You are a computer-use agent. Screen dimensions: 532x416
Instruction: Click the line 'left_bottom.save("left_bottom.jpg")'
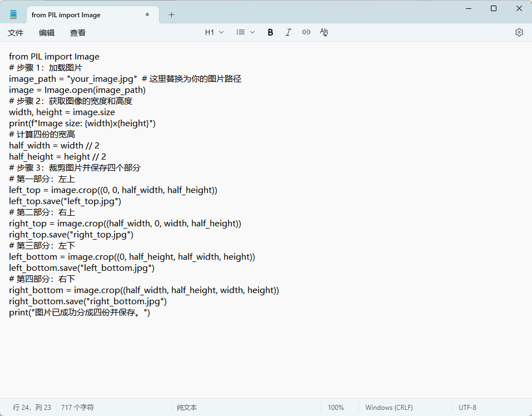(82, 268)
